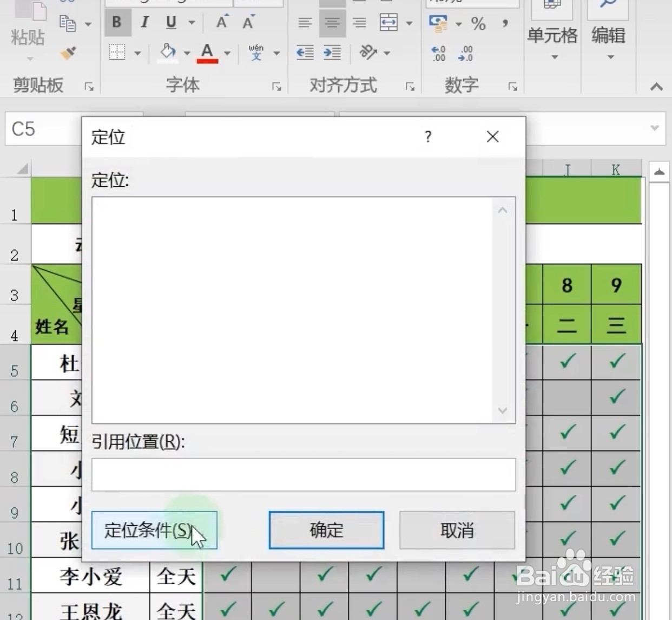The width and height of the screenshot is (672, 620).
Task: Click the increase indent icon
Action: [332, 53]
